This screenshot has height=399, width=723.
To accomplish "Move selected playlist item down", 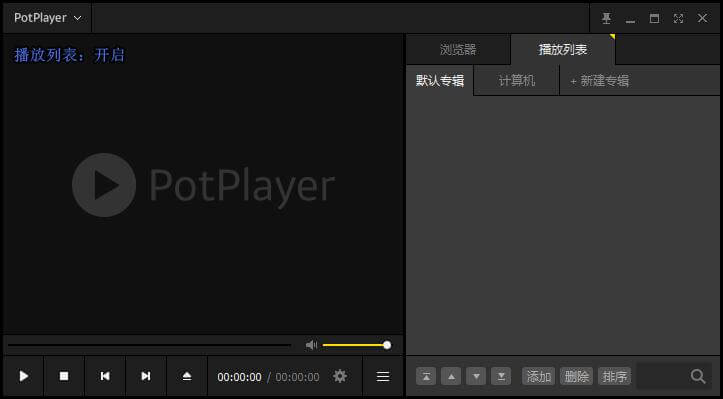I will 476,376.
